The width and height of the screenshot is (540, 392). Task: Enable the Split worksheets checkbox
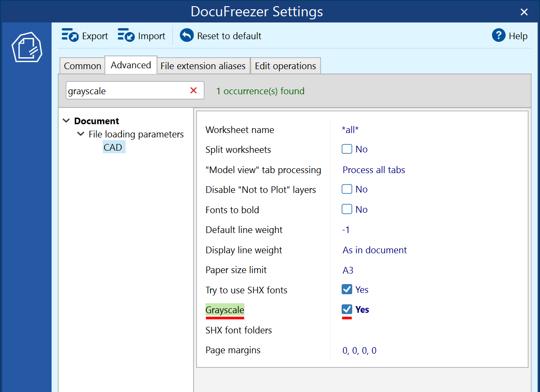347,149
